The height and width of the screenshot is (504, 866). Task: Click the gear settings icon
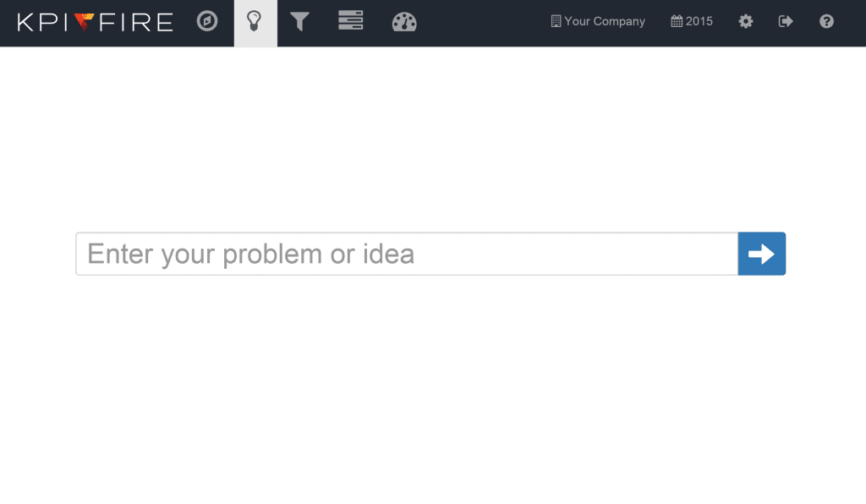coord(746,21)
